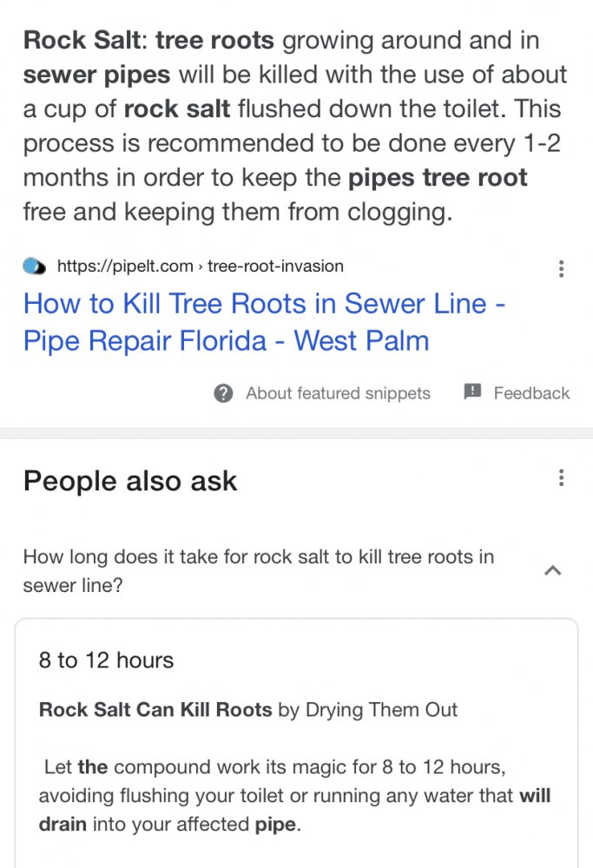This screenshot has width=593, height=868.
Task: Click bold "Rock Salt:" at snippet start
Action: [x=83, y=39]
